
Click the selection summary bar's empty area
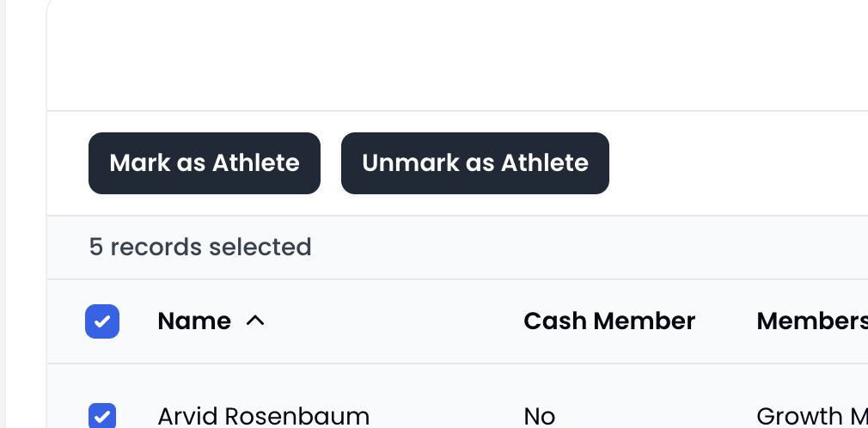click(587, 247)
